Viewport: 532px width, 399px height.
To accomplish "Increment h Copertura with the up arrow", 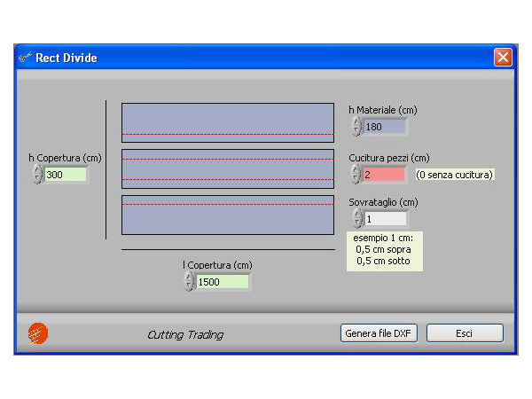I will pyautogui.click(x=37, y=169).
